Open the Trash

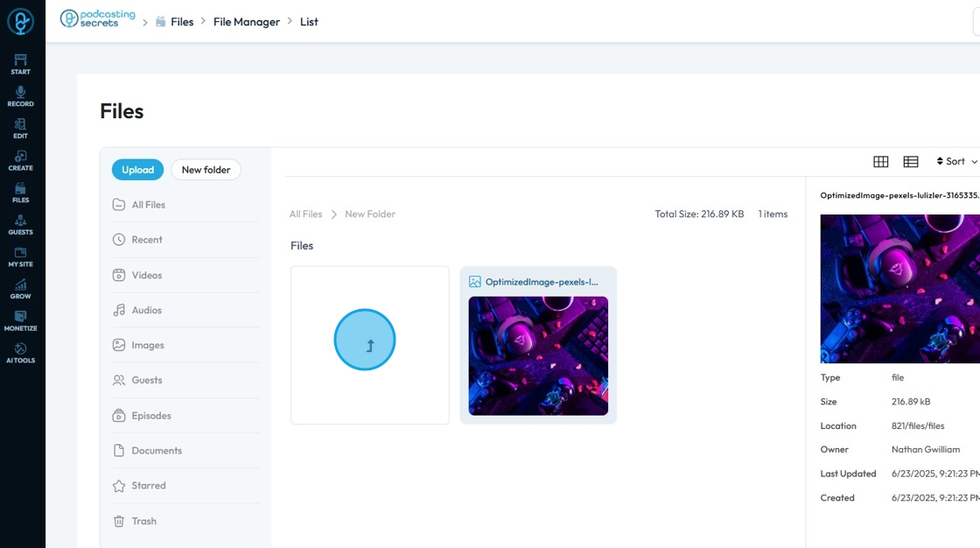coord(185,521)
